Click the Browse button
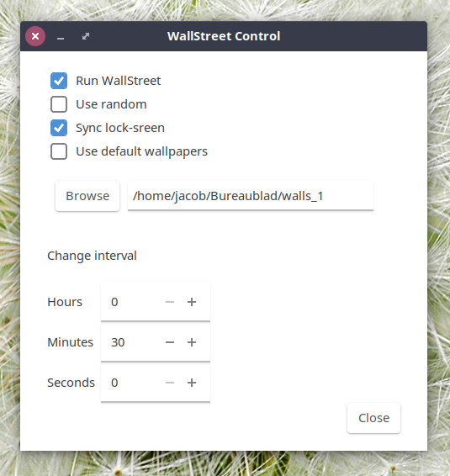The image size is (450, 476). (87, 196)
